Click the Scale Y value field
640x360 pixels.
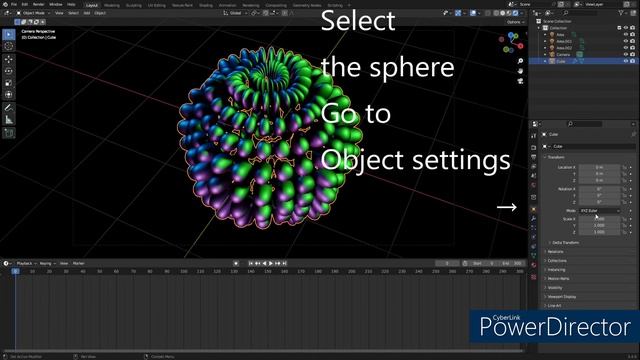point(599,225)
